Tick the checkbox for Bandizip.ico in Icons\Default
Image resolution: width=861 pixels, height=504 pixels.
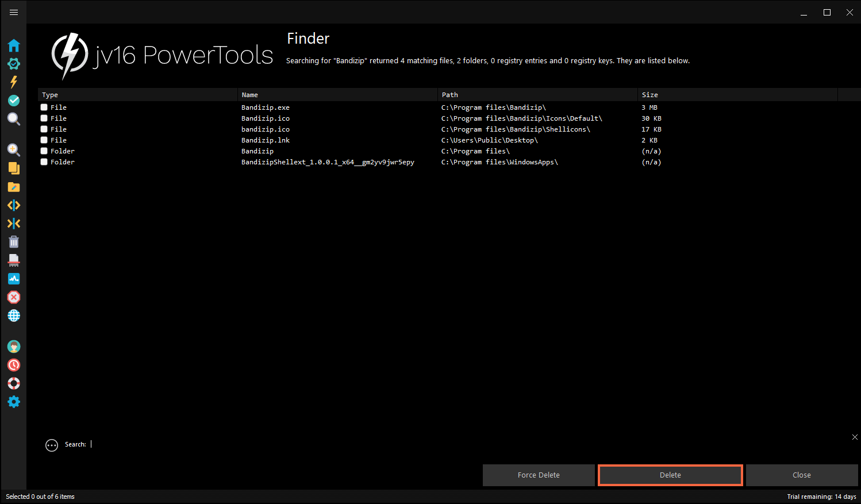coord(44,118)
